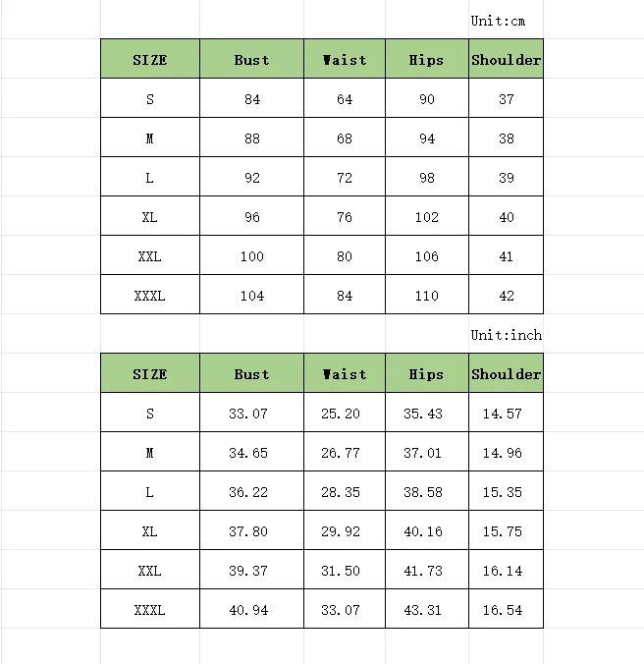Click the Unit:cm label cell
This screenshot has width=644, height=664.
[x=506, y=20]
